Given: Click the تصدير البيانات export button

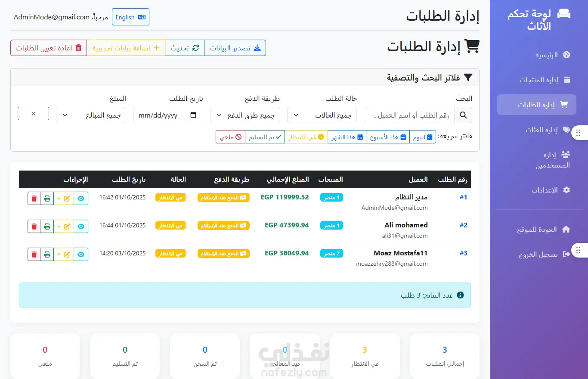Looking at the screenshot, I should [x=235, y=48].
